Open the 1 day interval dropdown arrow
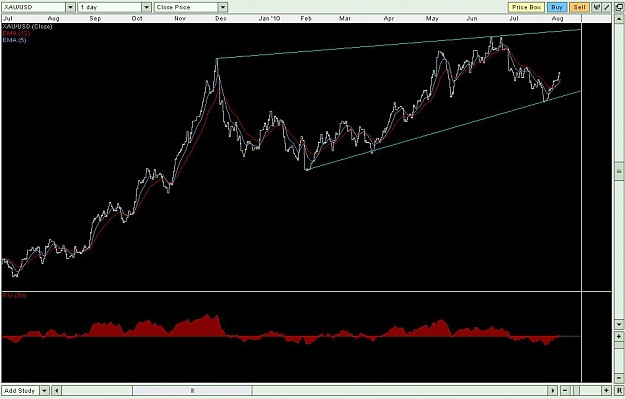625x399 pixels. (146, 7)
